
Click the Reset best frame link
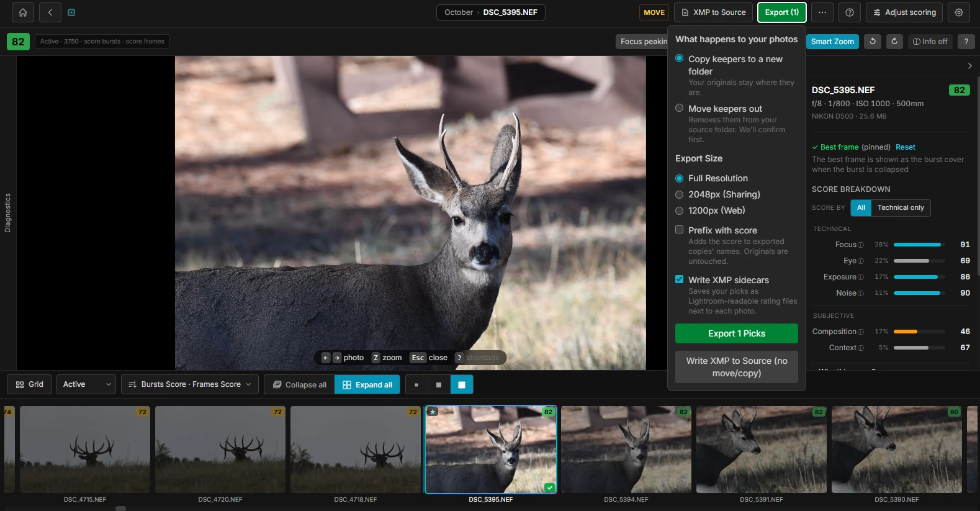pos(906,147)
